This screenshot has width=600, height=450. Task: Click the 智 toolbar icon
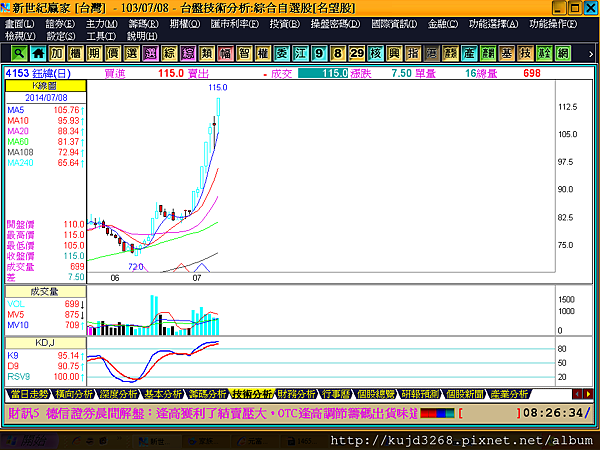coord(245,53)
